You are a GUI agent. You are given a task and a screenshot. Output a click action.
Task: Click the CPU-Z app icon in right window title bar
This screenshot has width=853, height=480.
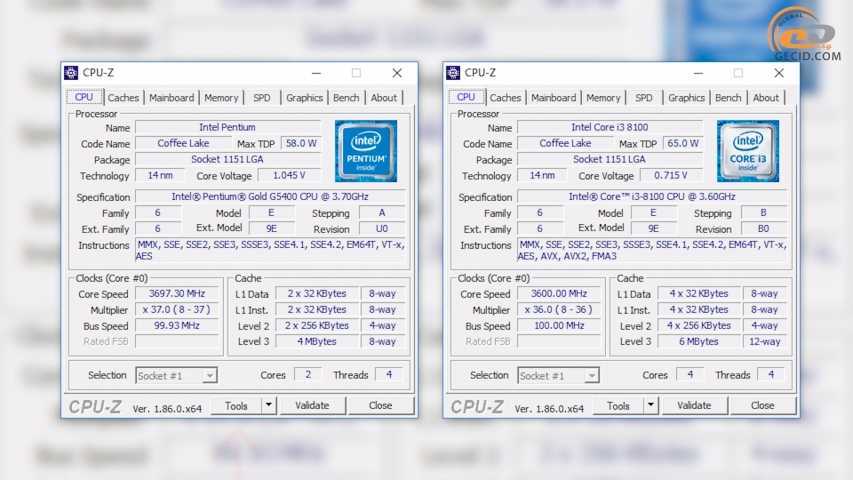click(453, 72)
